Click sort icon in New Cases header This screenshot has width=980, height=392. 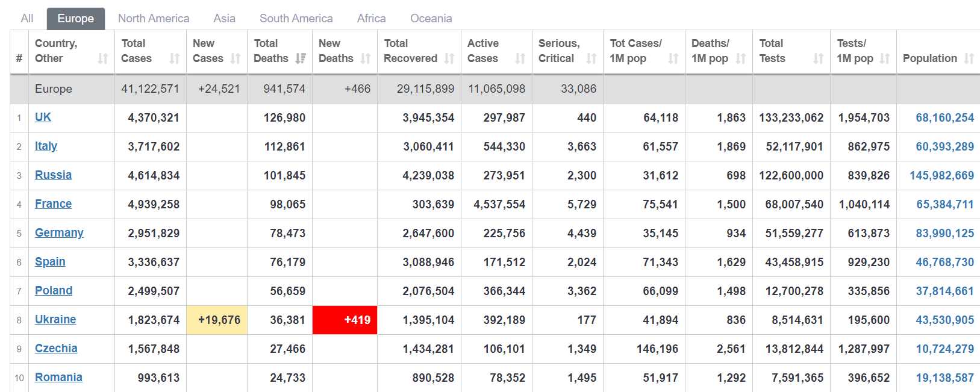coord(236,58)
